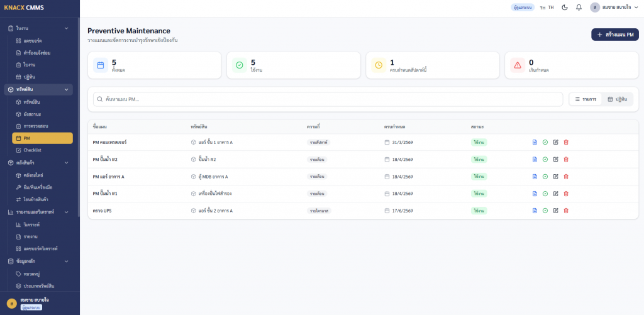Click the TH language switcher
Viewport: 644px width, 315px height.
pos(547,8)
